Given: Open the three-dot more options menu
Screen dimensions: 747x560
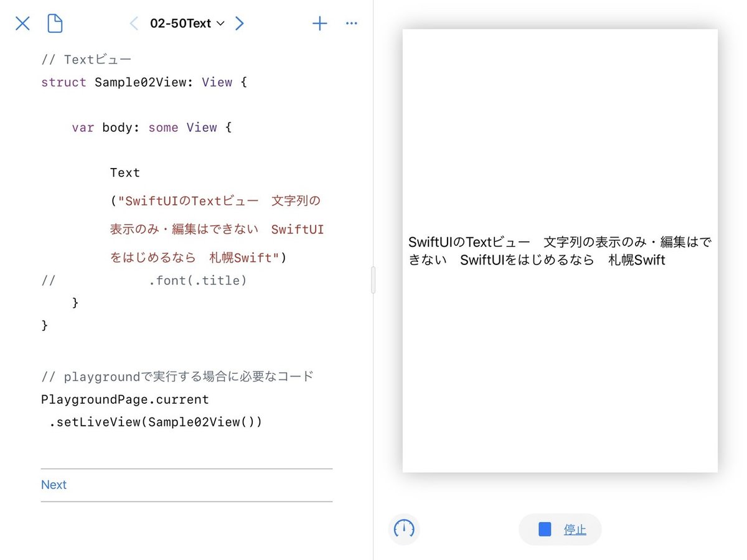Looking at the screenshot, I should pyautogui.click(x=351, y=24).
